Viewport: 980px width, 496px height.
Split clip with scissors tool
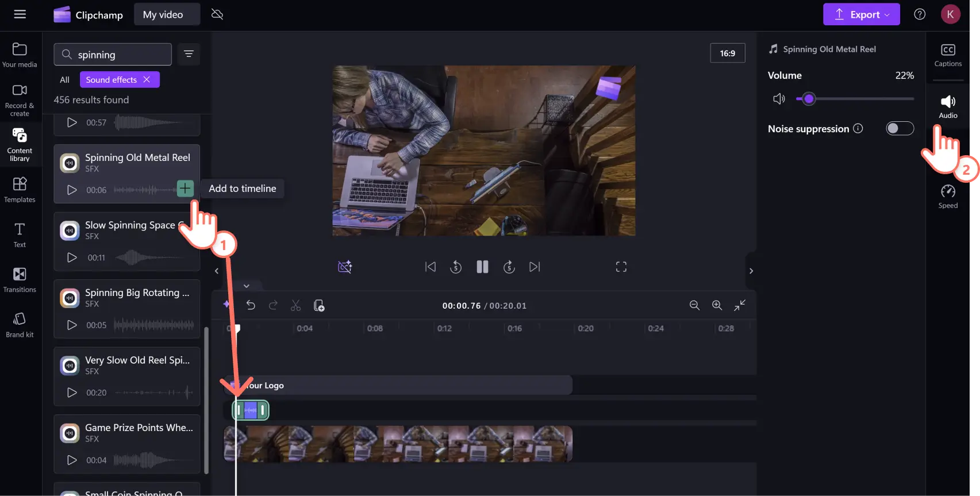(296, 305)
